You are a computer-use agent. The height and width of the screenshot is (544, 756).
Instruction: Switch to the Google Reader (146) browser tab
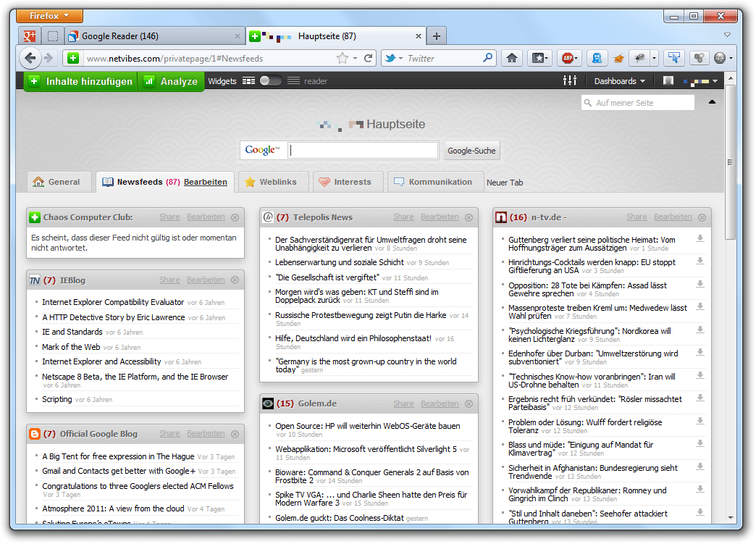tap(154, 36)
